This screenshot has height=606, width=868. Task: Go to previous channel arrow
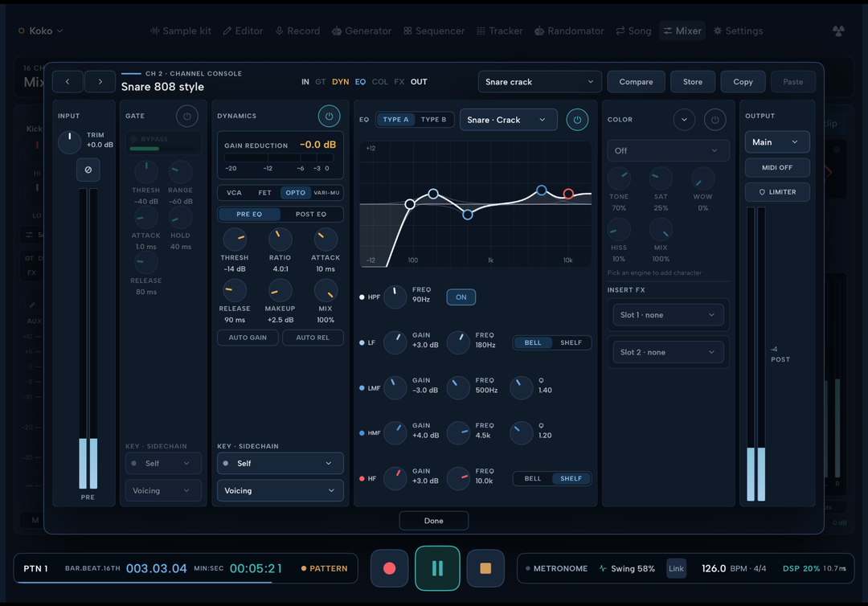pos(68,81)
